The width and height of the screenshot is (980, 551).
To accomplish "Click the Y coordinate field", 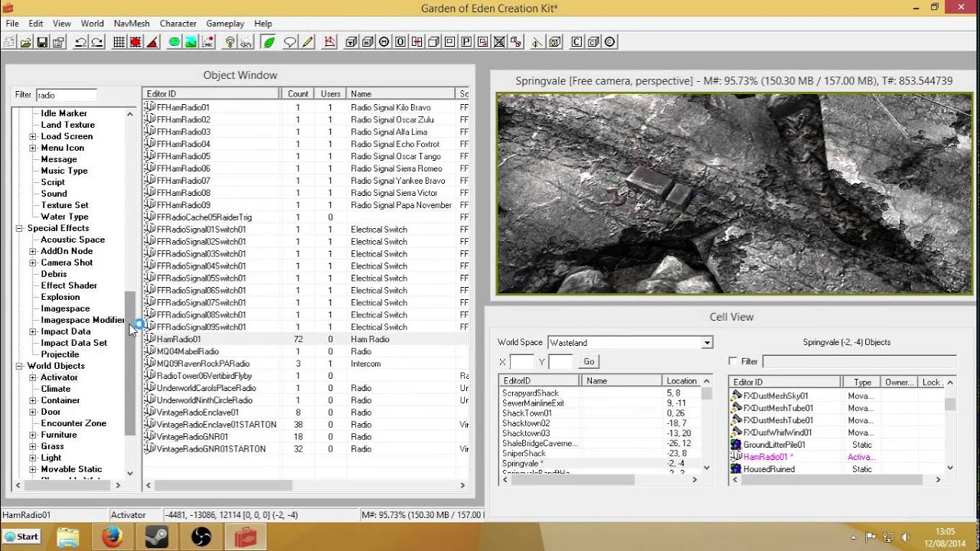I will click(560, 361).
